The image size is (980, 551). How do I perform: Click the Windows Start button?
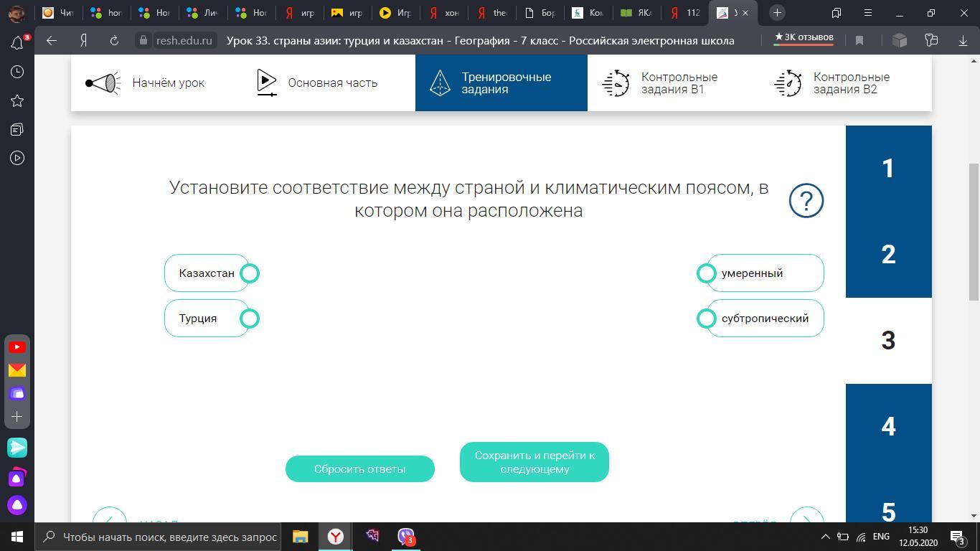(x=17, y=537)
